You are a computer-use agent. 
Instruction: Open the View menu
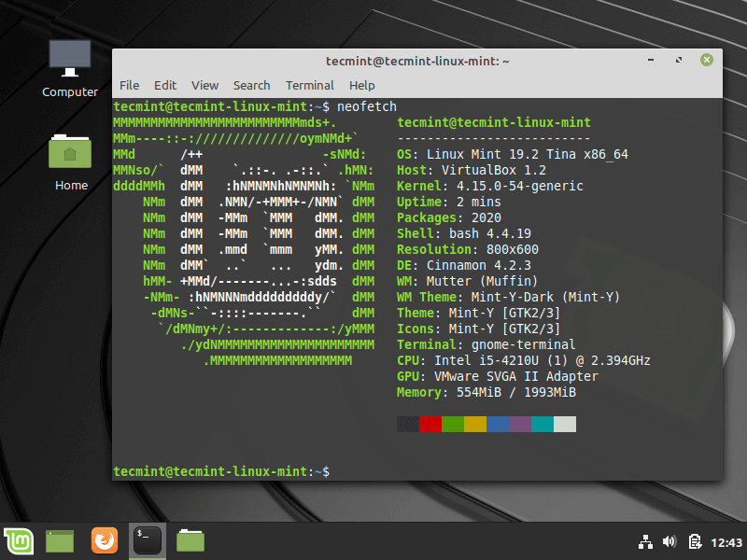pyautogui.click(x=204, y=85)
